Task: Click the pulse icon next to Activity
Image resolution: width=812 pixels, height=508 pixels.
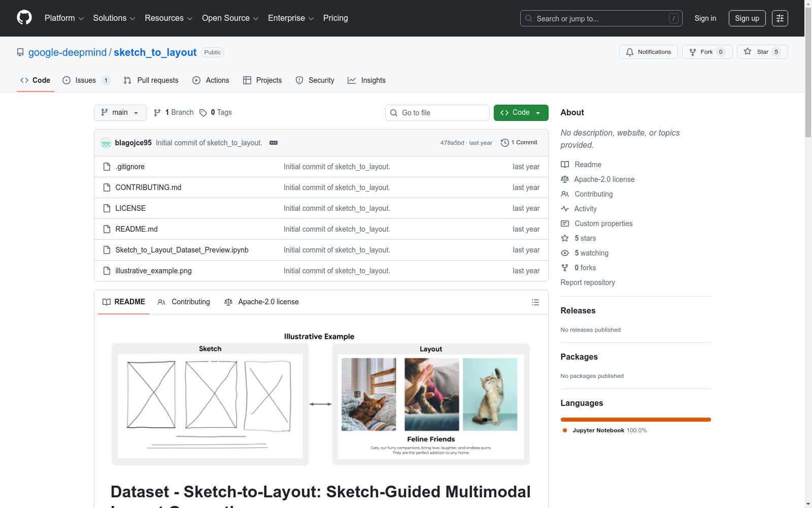Action: coord(565,209)
